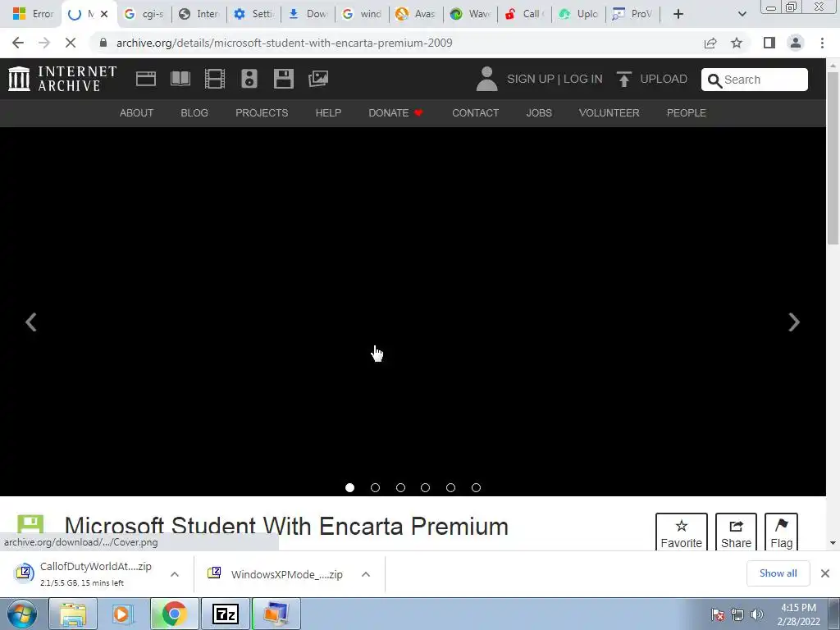Open the ABOUT menu item
Viewport: 840px width, 630px height.
point(137,113)
